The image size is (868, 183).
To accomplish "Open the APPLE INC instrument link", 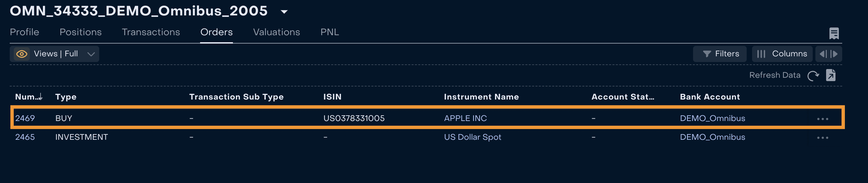I will point(465,118).
